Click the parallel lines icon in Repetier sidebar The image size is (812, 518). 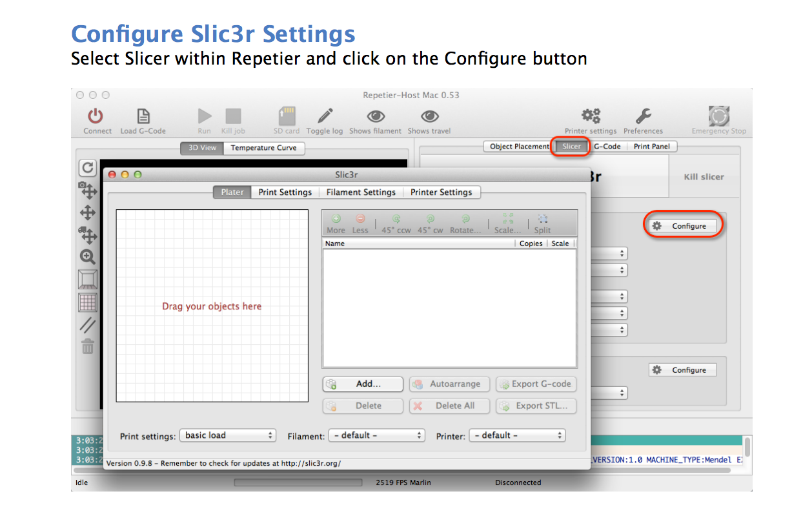88,325
